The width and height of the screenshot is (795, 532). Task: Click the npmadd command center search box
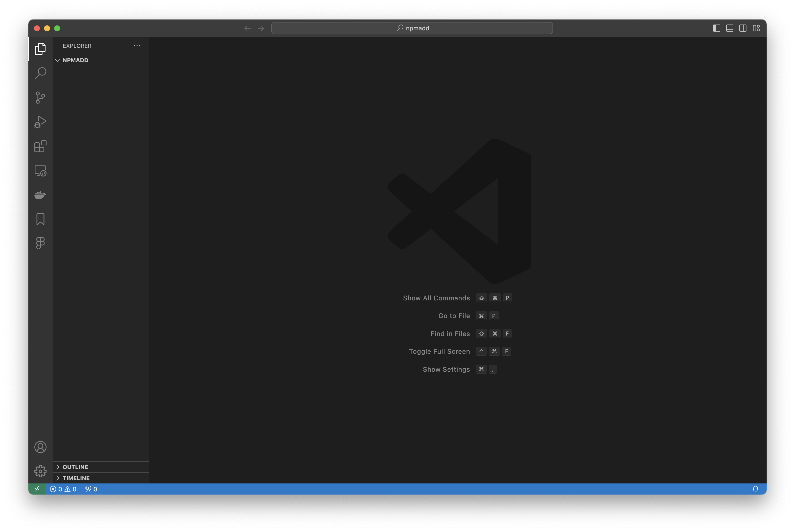tap(412, 28)
